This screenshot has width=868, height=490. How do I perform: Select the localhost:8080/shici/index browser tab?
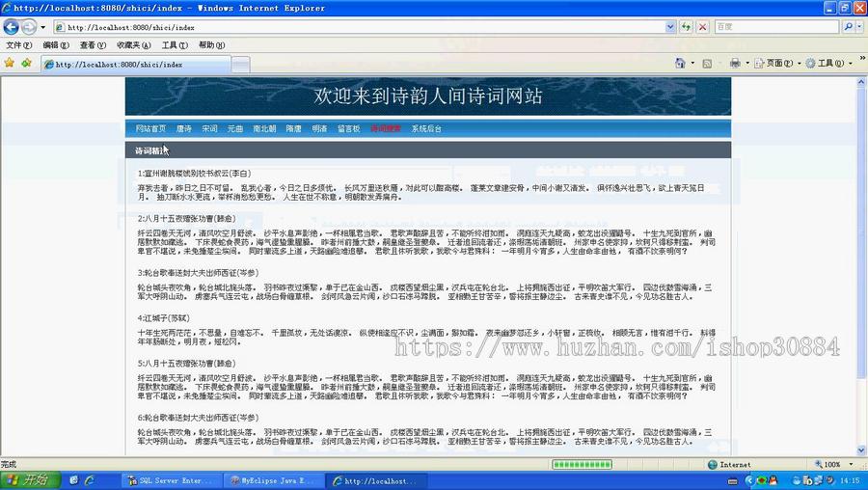point(136,65)
